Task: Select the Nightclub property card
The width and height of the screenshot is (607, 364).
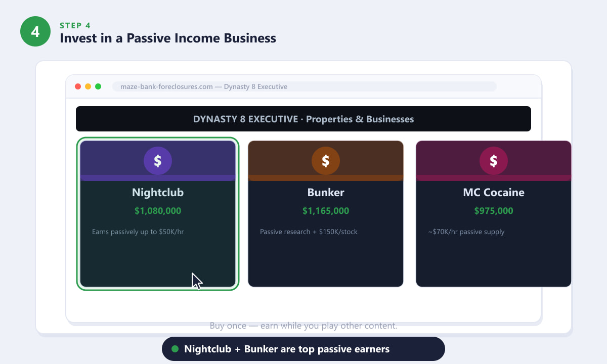Action: (x=158, y=214)
